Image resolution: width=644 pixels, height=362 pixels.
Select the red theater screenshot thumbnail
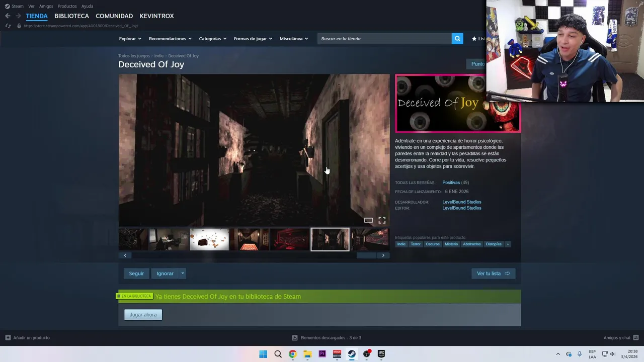coord(290,239)
